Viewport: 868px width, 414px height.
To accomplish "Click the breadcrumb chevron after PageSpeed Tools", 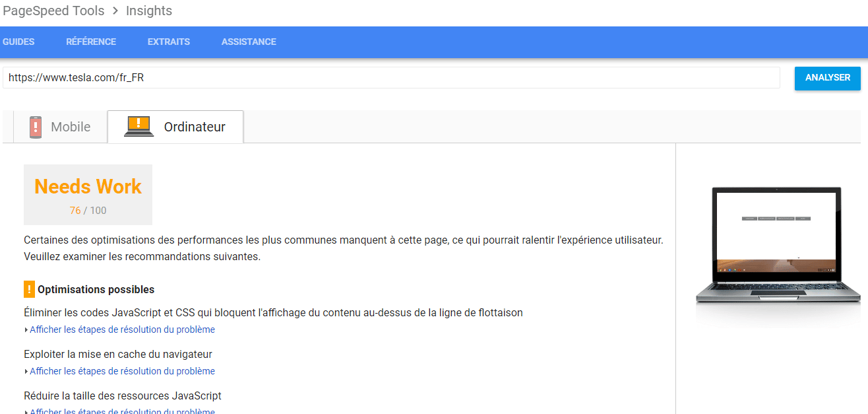I will 115,11.
